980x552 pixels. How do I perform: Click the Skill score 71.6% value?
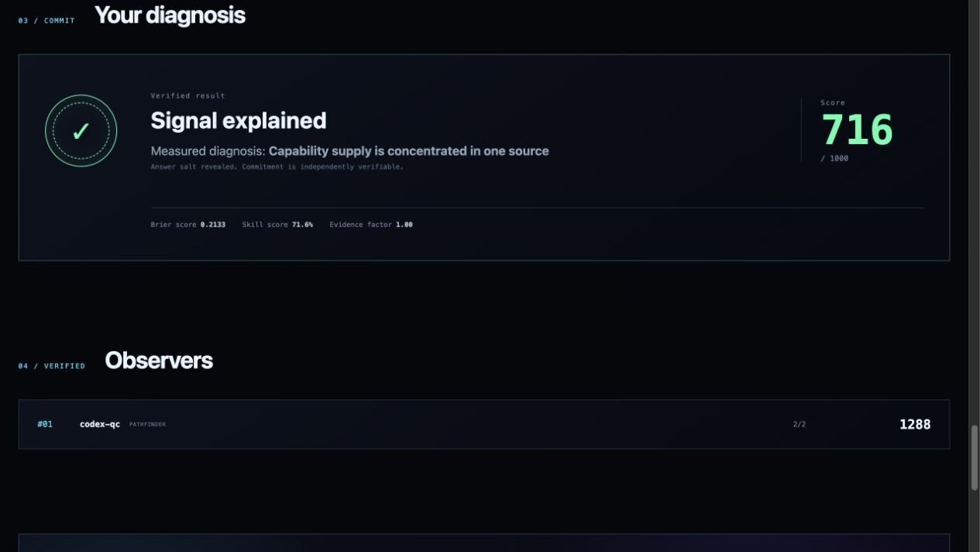pos(302,225)
